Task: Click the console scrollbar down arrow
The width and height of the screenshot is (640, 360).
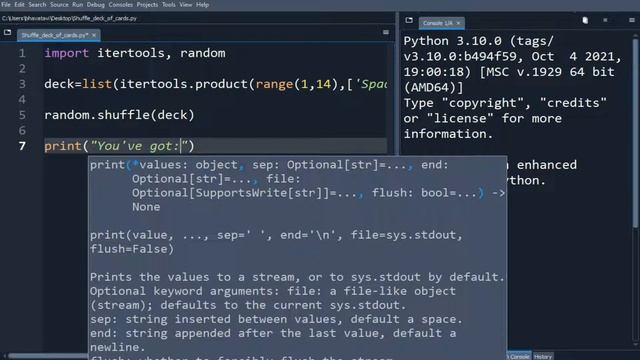Action: tap(635, 345)
